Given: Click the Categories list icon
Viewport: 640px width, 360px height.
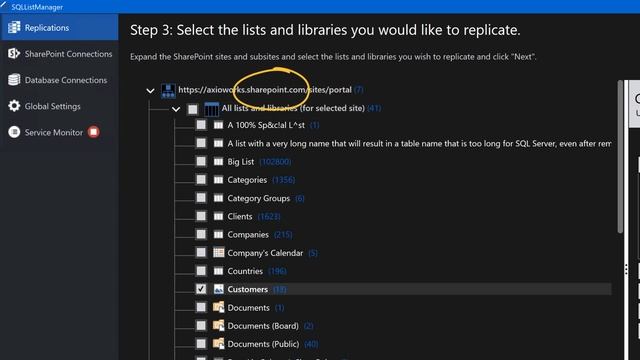Looking at the screenshot, I should click(218, 180).
